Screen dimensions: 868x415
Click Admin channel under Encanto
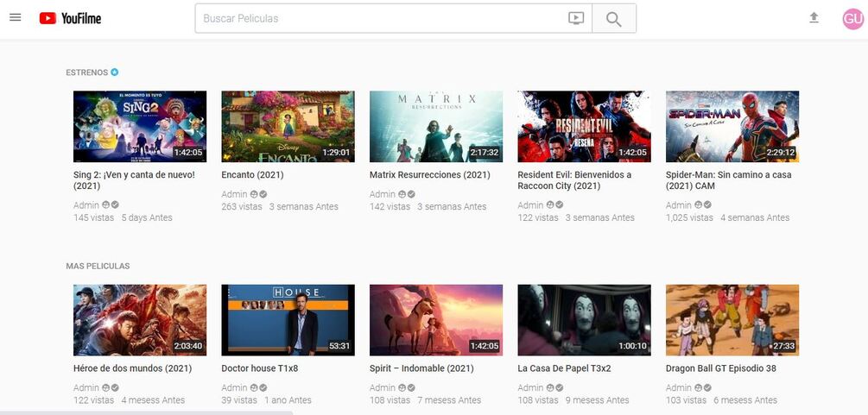coord(234,194)
